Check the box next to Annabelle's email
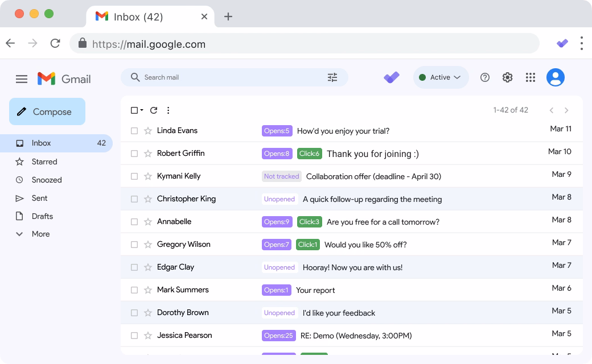The width and height of the screenshot is (592, 364). pos(134,222)
